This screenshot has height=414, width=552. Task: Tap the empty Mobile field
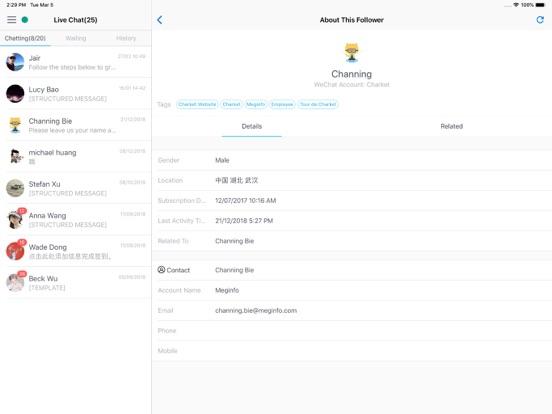pos(352,351)
